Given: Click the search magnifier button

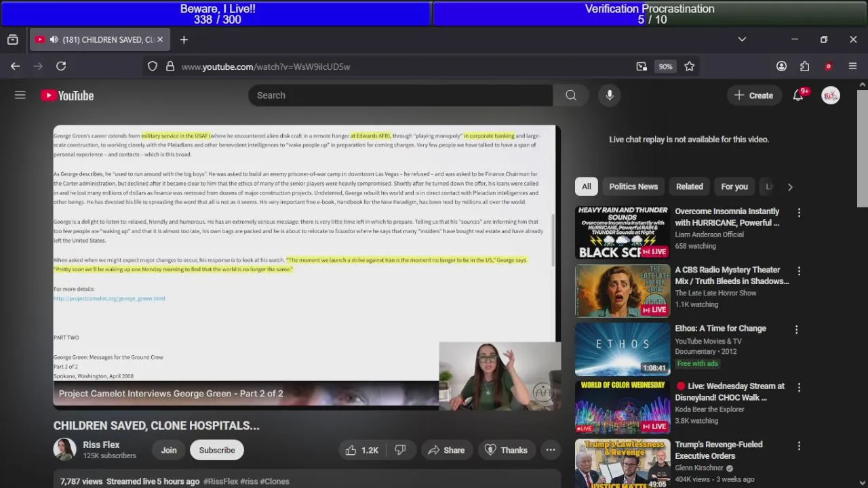Looking at the screenshot, I should 571,96.
